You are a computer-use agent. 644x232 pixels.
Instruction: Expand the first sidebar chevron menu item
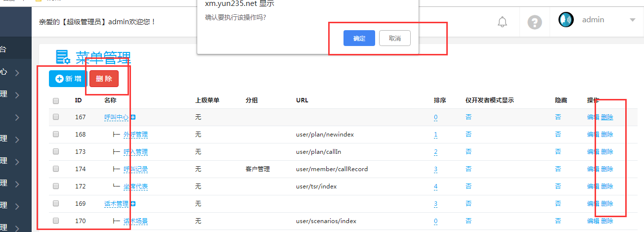17,73
